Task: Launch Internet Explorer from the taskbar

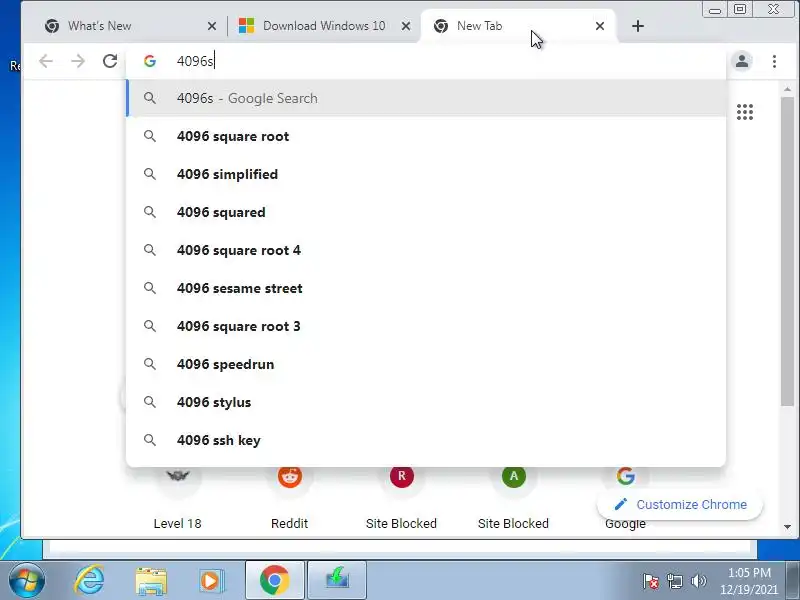Action: click(x=89, y=581)
